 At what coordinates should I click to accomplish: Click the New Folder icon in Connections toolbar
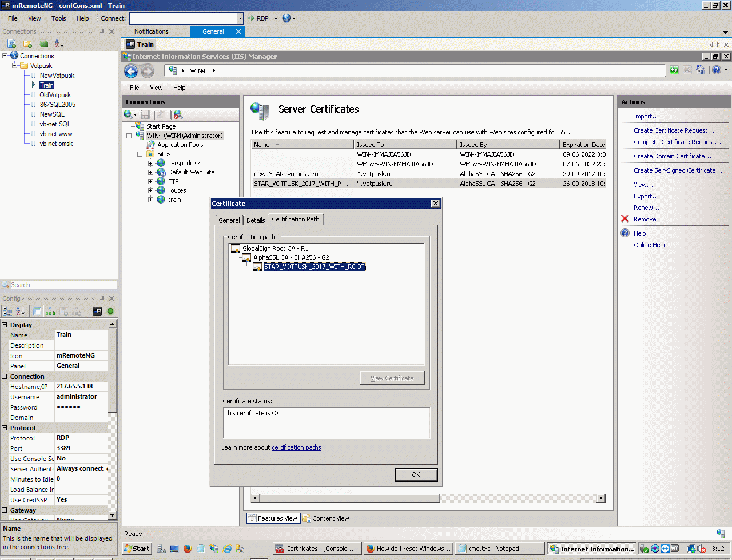pos(27,43)
